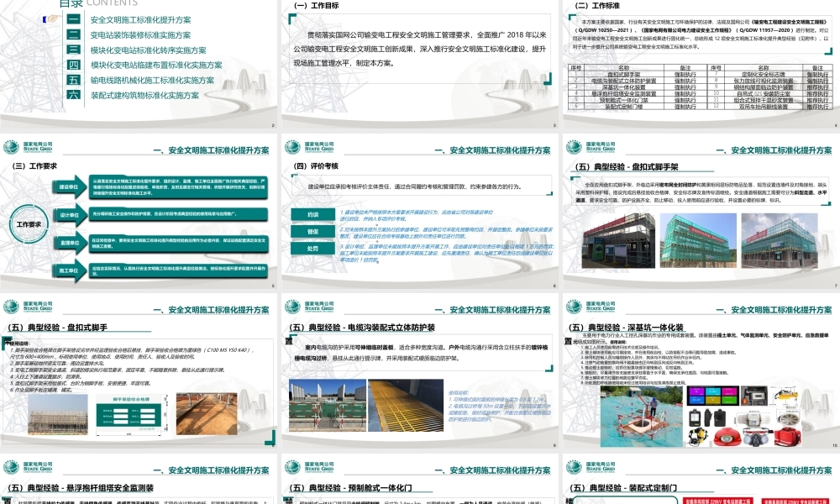840x504 pixels.
Task: Click the "一" chapter number icon in contents
Action: [x=72, y=19]
